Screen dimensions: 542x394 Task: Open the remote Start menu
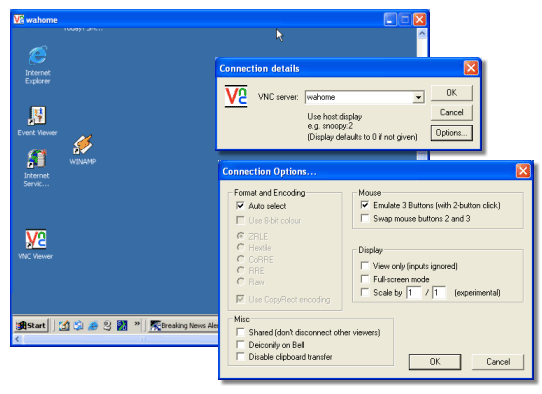(31, 325)
